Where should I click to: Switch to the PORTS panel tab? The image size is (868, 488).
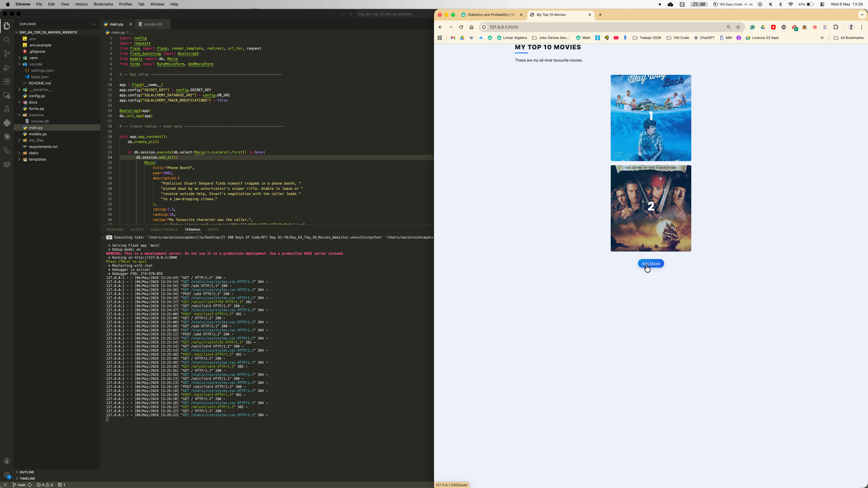(213, 230)
